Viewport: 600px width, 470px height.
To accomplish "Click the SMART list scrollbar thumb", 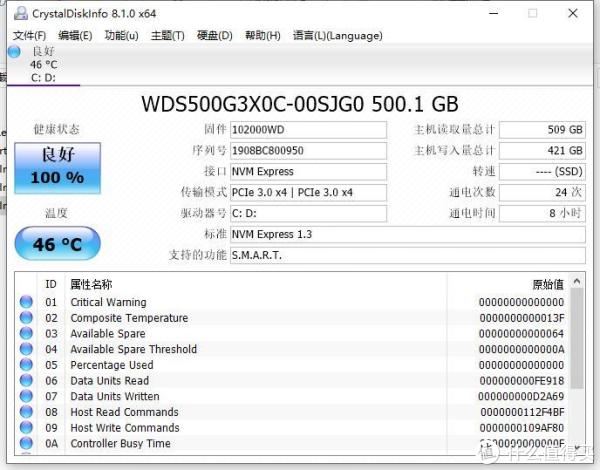I will coord(577,339).
